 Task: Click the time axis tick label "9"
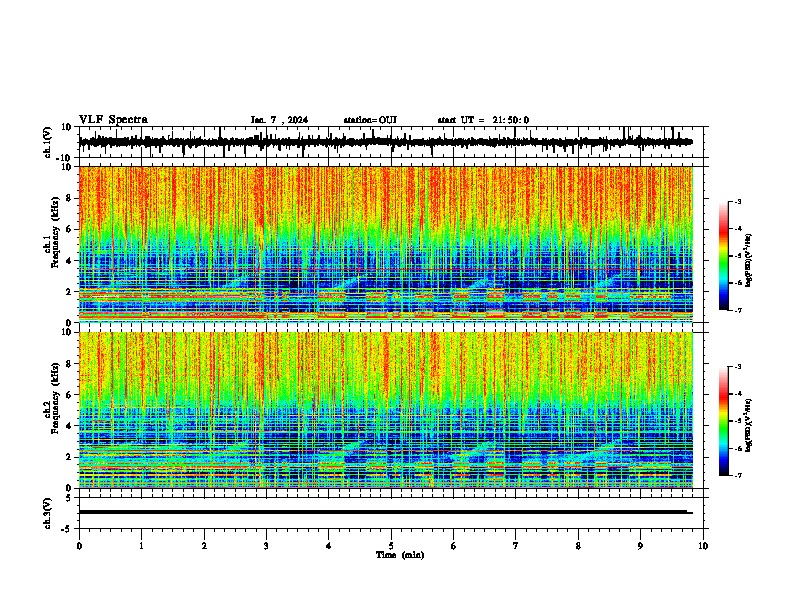tap(640, 546)
